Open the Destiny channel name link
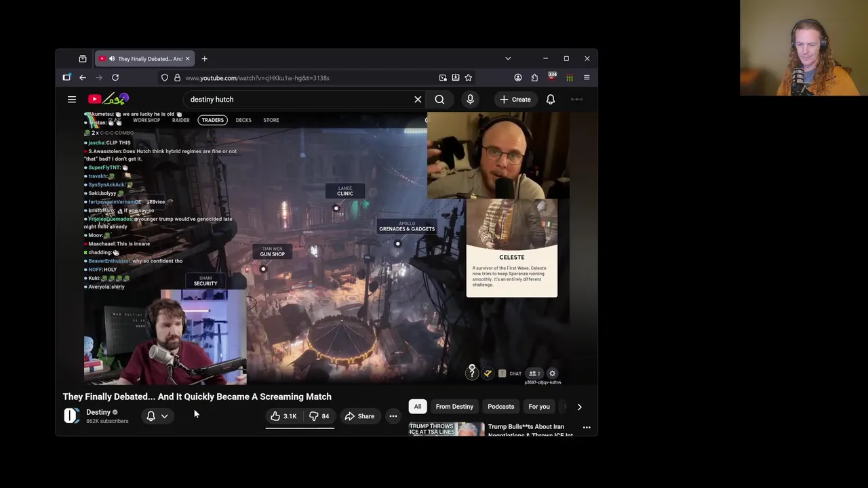 click(x=98, y=412)
